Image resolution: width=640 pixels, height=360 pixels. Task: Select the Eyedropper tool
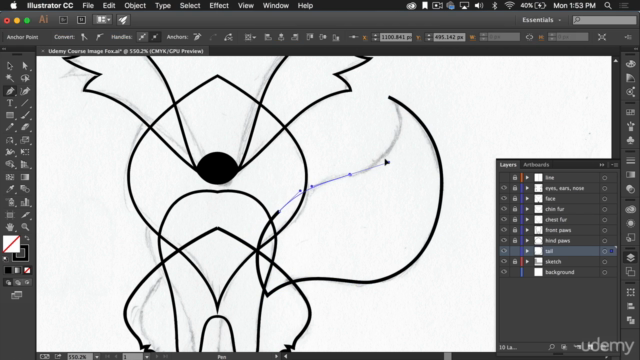[10, 189]
